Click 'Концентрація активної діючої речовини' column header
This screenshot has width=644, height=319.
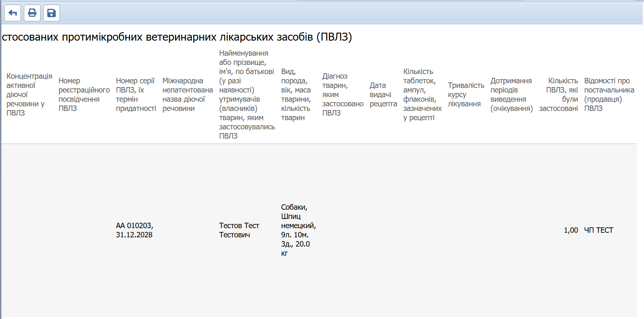pos(29,94)
